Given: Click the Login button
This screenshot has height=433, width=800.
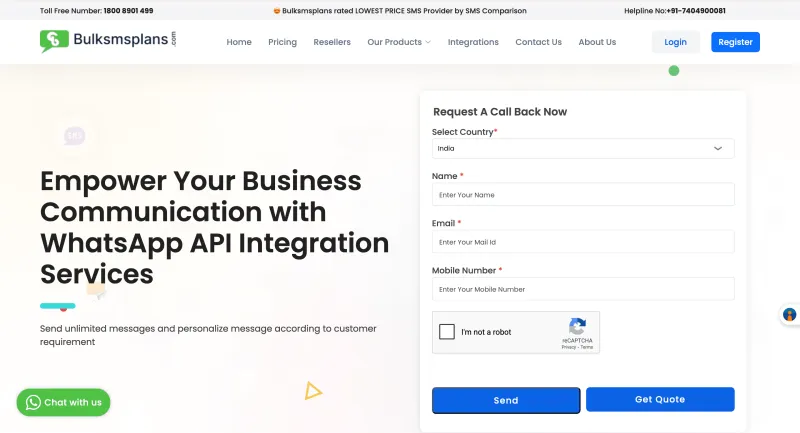Looking at the screenshot, I should 675,42.
